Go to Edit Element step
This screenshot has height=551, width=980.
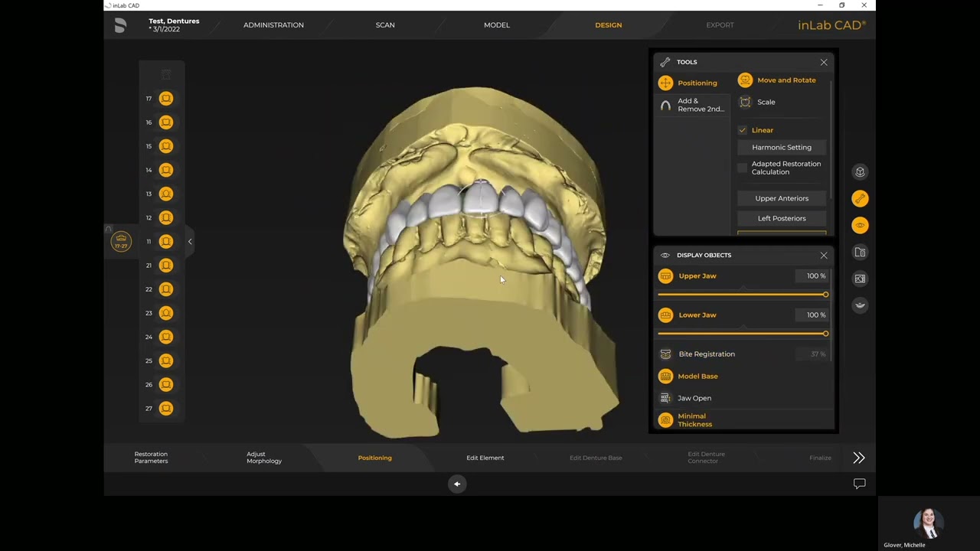[x=485, y=458]
